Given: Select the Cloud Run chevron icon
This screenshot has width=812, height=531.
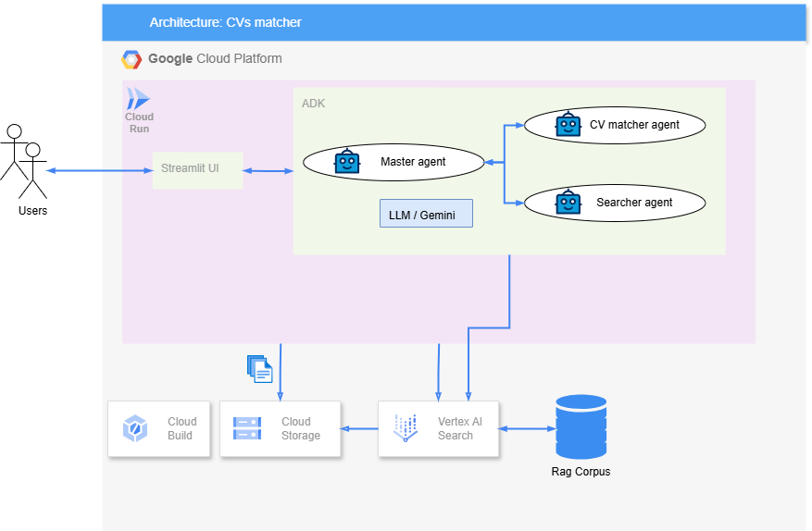Looking at the screenshot, I should (138, 98).
